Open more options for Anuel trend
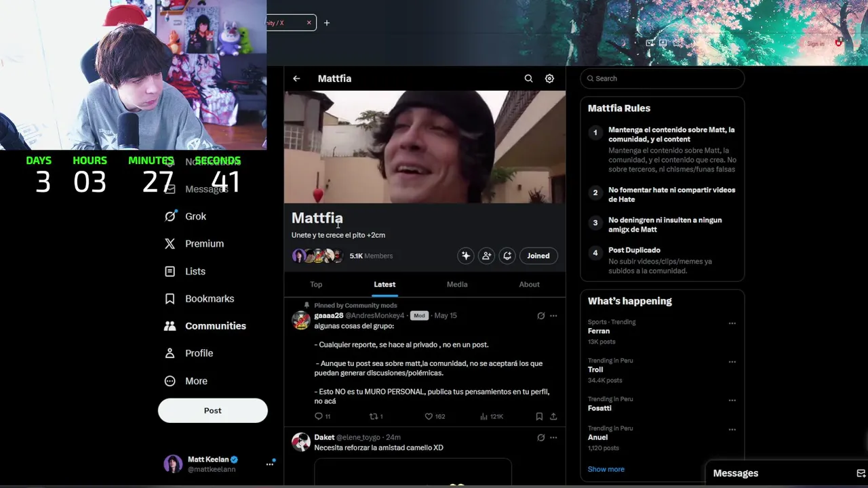 click(x=732, y=430)
